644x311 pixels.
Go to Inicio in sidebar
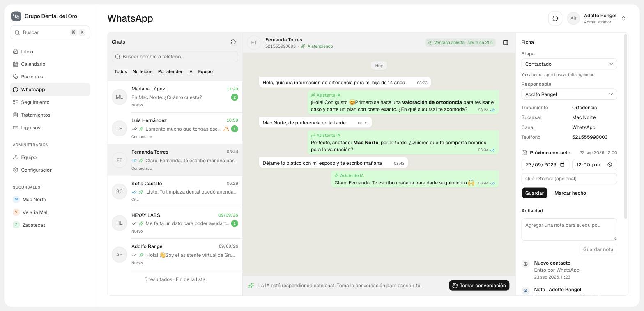(50, 52)
